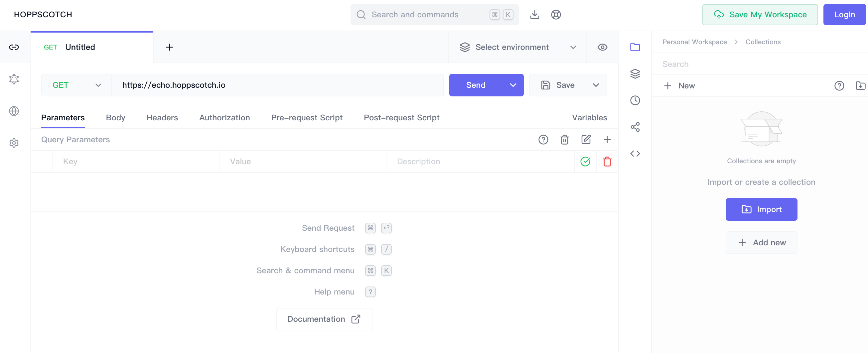Viewport: 868px width, 353px height.
Task: Click the Collections help icon
Action: click(x=839, y=86)
